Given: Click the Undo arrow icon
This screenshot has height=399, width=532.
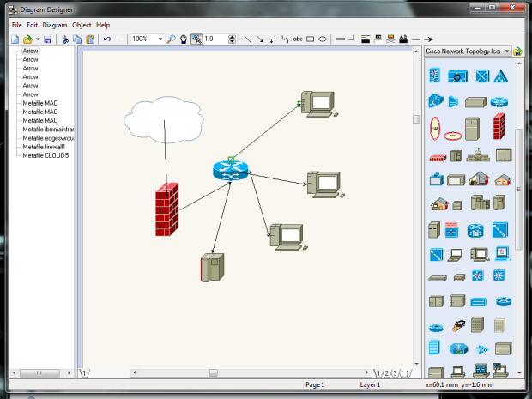Looking at the screenshot, I should click(106, 39).
